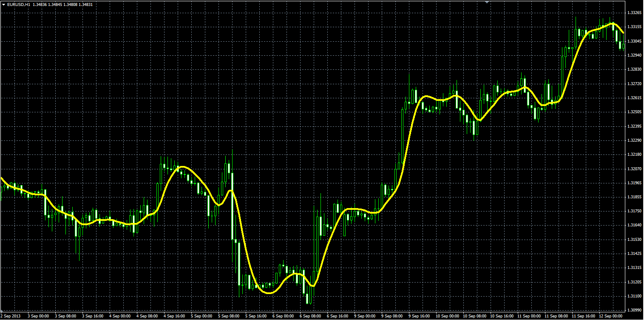
Task: Click the 1.30990 price scale label
Action: (x=634, y=310)
